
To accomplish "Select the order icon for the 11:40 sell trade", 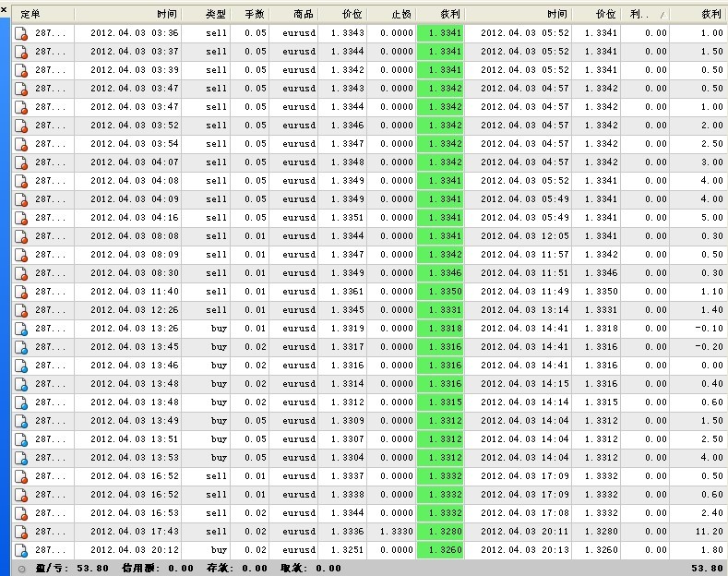I will pos(21,293).
